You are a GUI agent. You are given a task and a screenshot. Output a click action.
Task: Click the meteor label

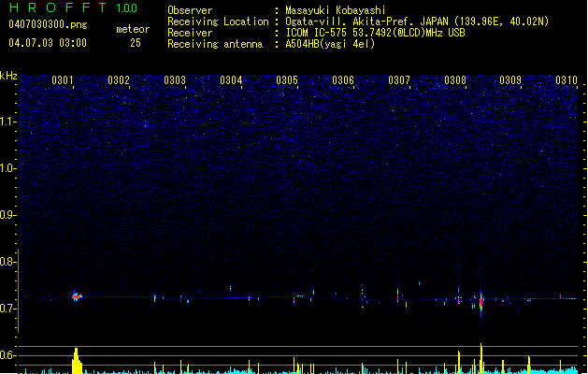(x=133, y=29)
